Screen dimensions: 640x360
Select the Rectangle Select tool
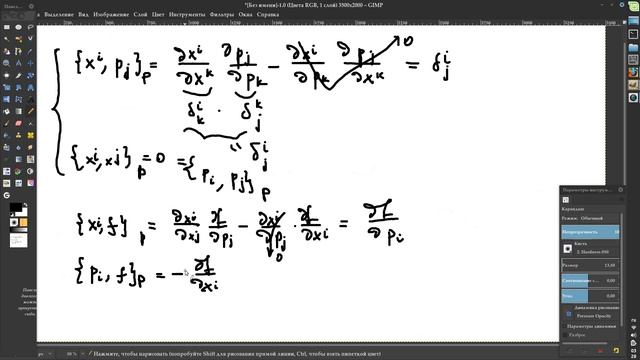click(x=7, y=27)
